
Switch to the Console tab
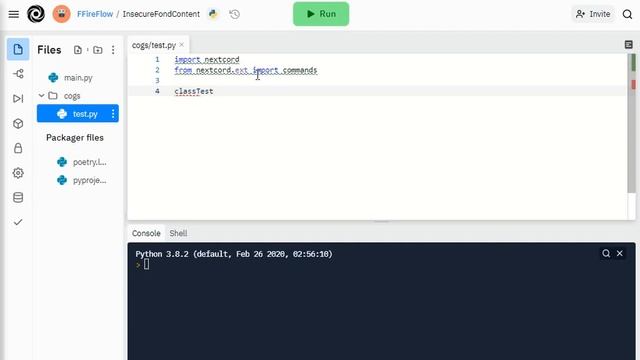pos(146,233)
